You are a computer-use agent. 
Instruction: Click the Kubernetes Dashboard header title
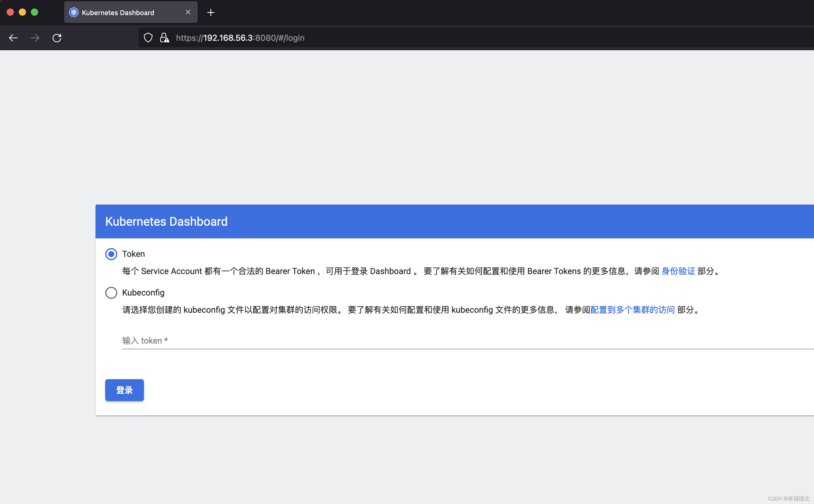(166, 222)
